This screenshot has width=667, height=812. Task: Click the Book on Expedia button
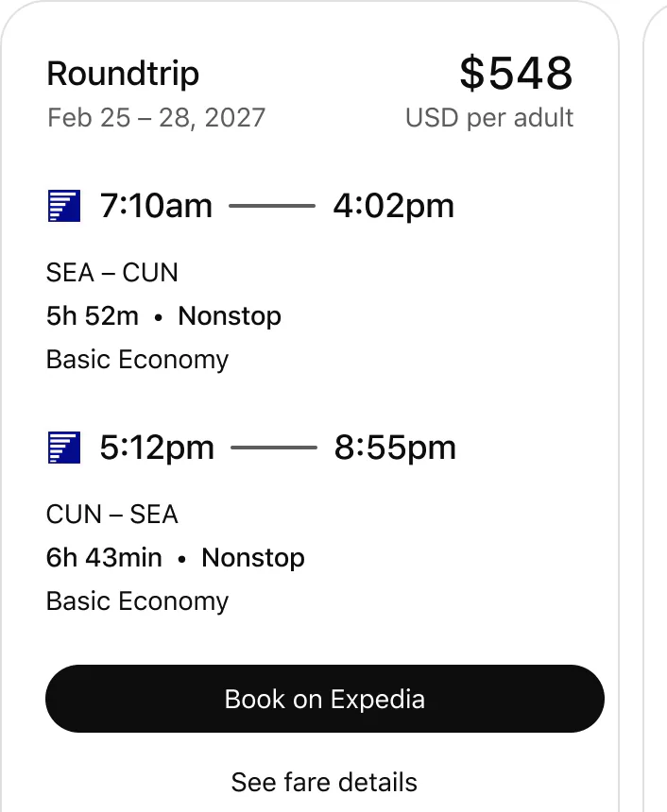tap(324, 699)
